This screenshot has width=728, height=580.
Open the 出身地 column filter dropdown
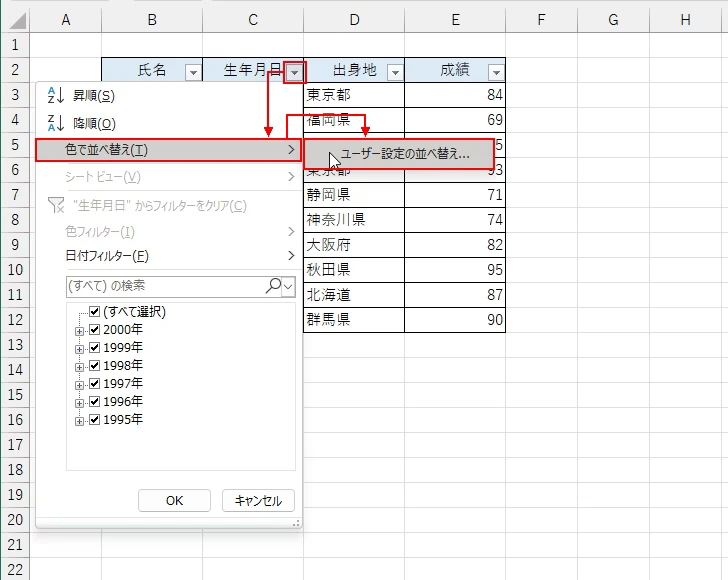click(x=395, y=72)
